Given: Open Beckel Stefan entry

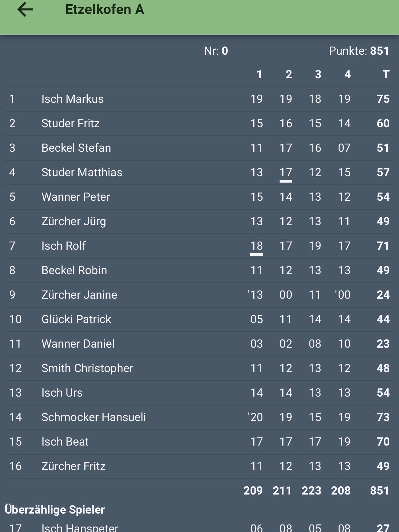Looking at the screenshot, I should [x=199, y=148].
